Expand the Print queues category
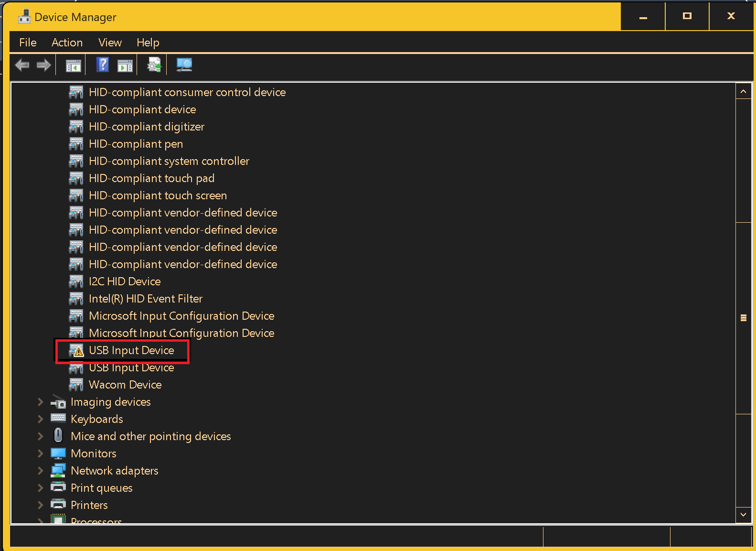The height and width of the screenshot is (551, 756). click(41, 488)
